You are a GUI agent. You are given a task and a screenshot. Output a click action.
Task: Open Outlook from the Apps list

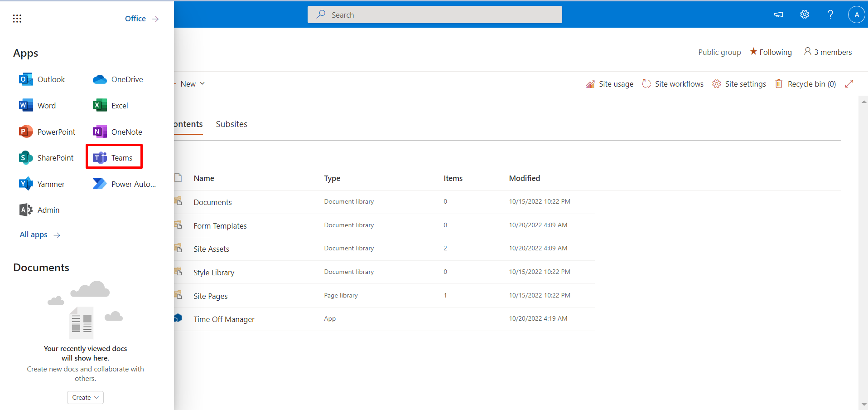coord(42,79)
